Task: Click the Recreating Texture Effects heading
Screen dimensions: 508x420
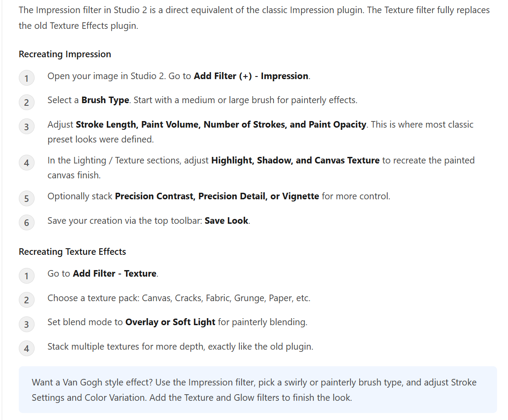Action: point(72,252)
